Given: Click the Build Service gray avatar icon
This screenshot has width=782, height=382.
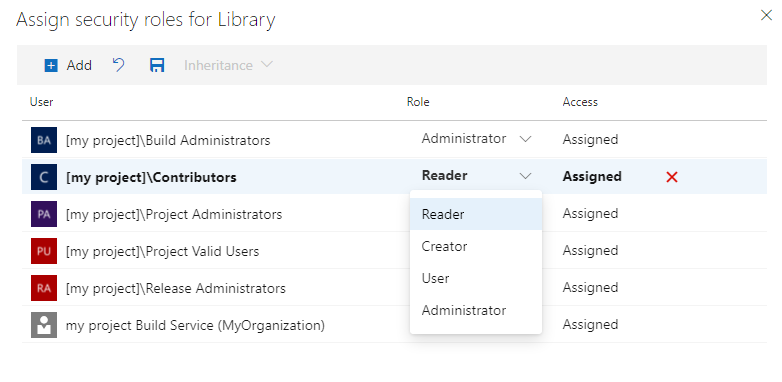Looking at the screenshot, I should 44,325.
